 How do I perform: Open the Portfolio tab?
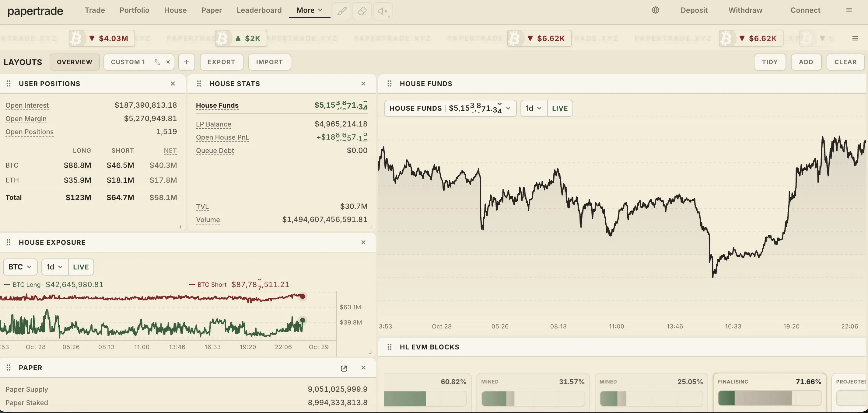click(x=134, y=10)
